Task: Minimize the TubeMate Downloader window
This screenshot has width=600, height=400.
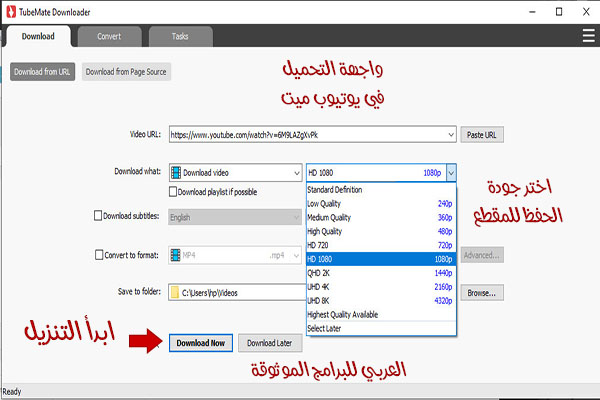Action: point(532,12)
